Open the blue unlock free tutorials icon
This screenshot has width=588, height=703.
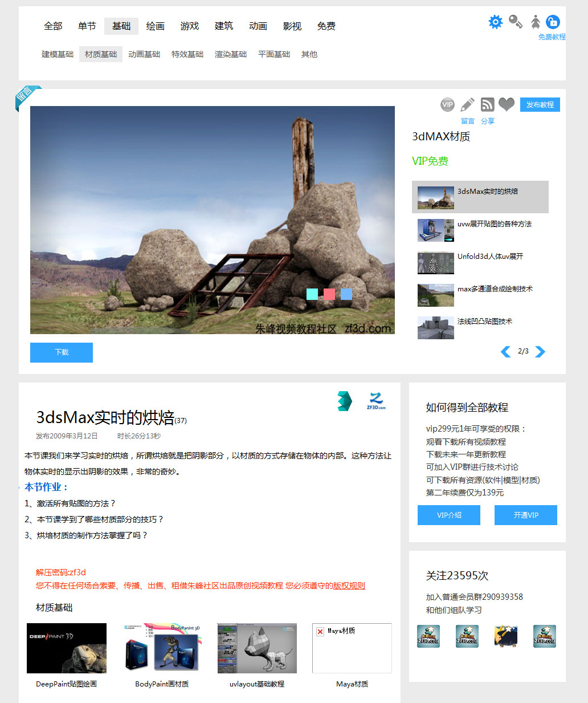point(553,22)
